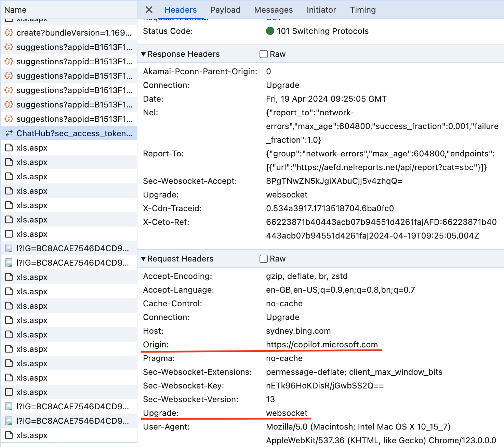Image resolution: width=504 pixels, height=447 pixels.
Task: Enable Raw view for Request Headers
Action: [x=264, y=259]
